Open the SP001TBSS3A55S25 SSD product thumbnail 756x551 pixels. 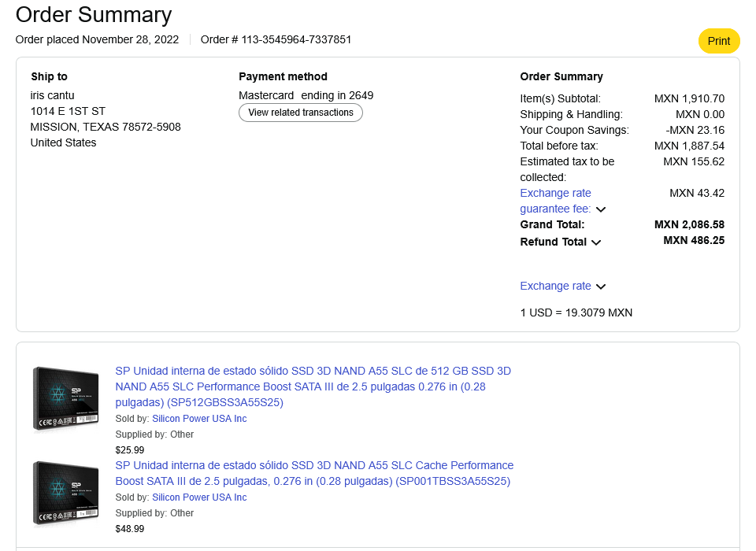(x=65, y=493)
